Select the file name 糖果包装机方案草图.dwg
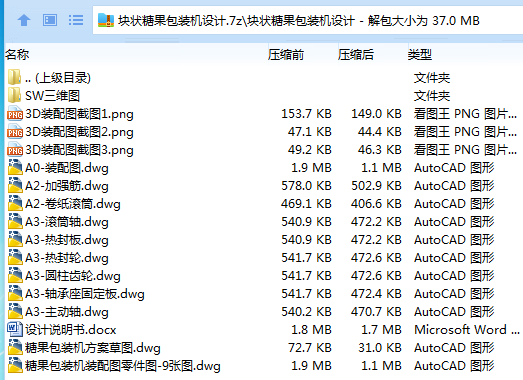 (x=93, y=348)
